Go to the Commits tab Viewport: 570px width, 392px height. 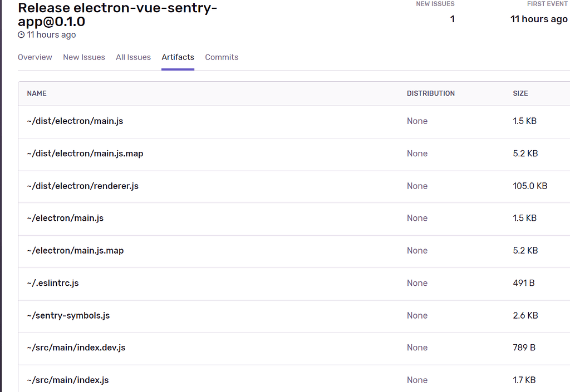222,57
